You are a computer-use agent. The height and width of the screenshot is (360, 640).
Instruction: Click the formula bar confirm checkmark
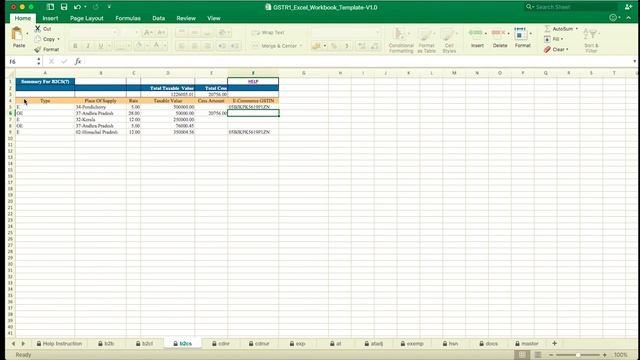click(64, 62)
